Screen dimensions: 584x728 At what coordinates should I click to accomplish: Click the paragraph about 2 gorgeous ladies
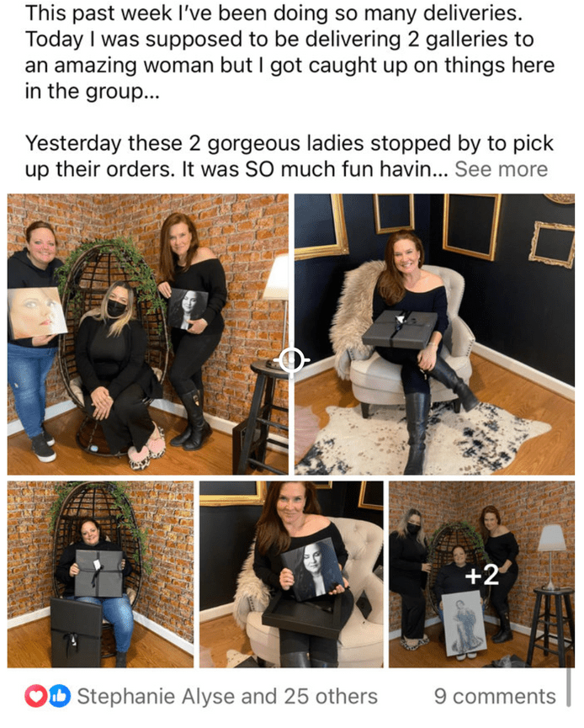tap(289, 157)
